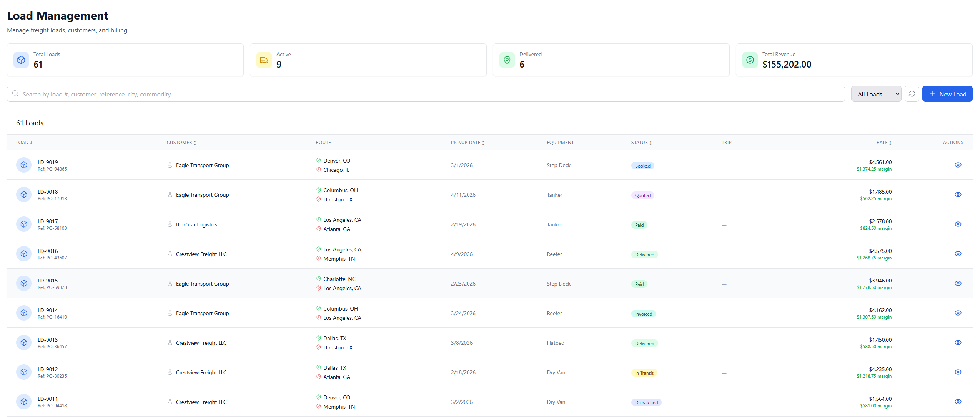This screenshot has height=417, width=980.
Task: Click the 61 Loads heading text
Action: tap(30, 123)
